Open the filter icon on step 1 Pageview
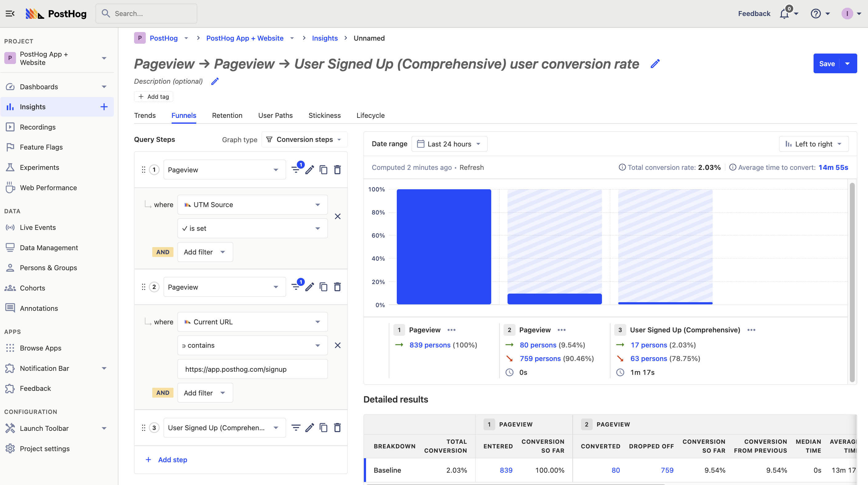The image size is (868, 485). (x=296, y=170)
